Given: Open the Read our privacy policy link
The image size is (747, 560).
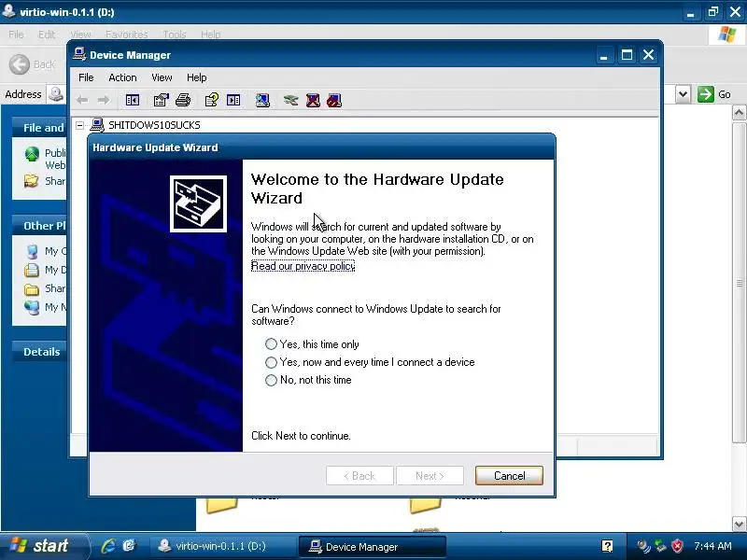Looking at the screenshot, I should tap(303, 266).
